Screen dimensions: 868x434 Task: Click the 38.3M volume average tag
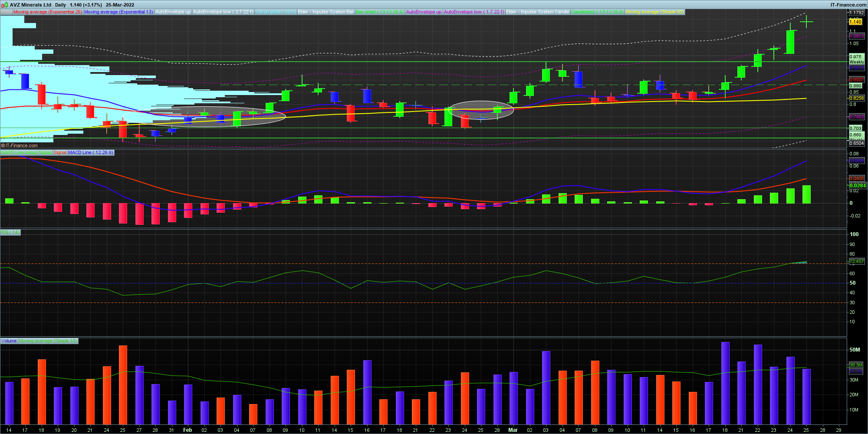pos(856,365)
